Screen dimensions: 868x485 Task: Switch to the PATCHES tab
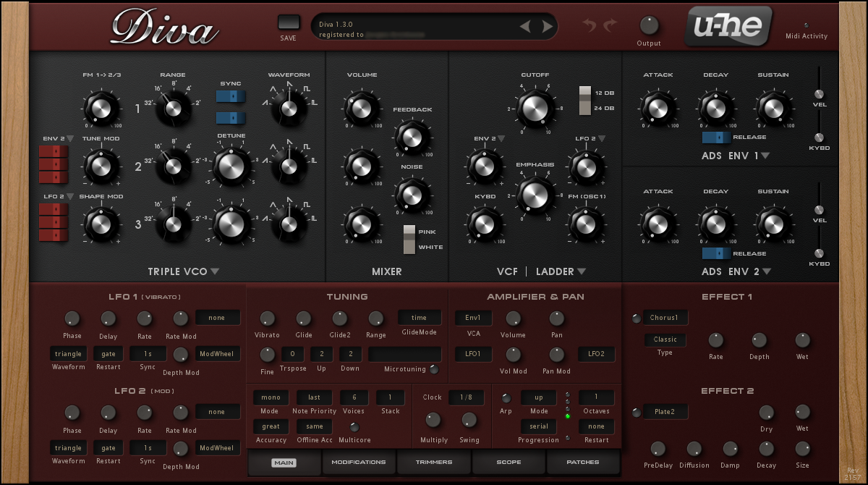click(583, 462)
